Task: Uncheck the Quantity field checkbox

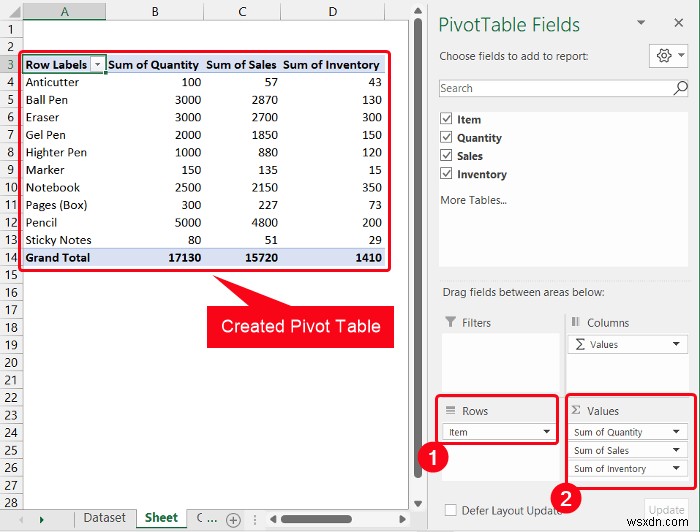Action: pos(446,137)
